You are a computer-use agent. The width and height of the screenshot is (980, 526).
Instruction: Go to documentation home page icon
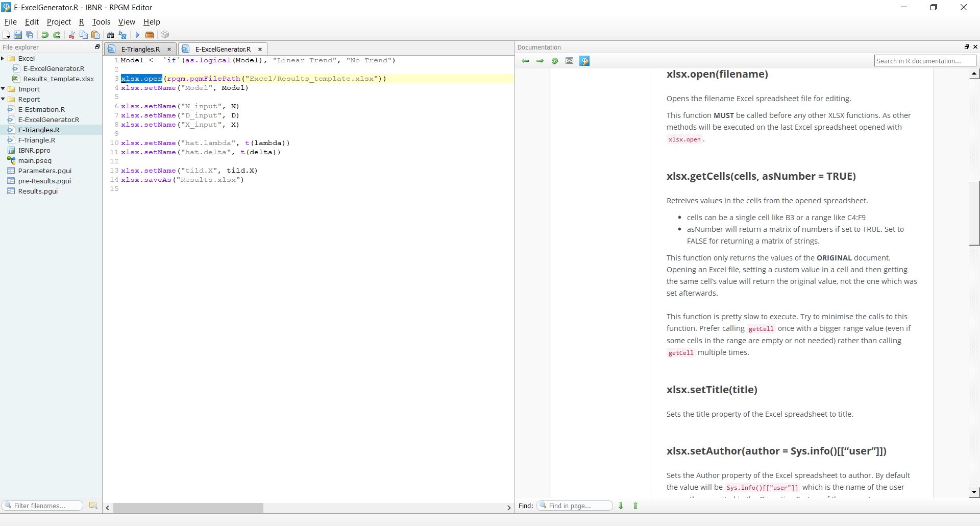pyautogui.click(x=570, y=61)
